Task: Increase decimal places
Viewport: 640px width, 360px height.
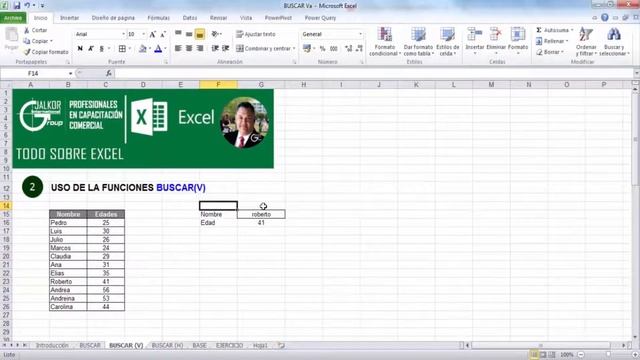Action: (349, 49)
